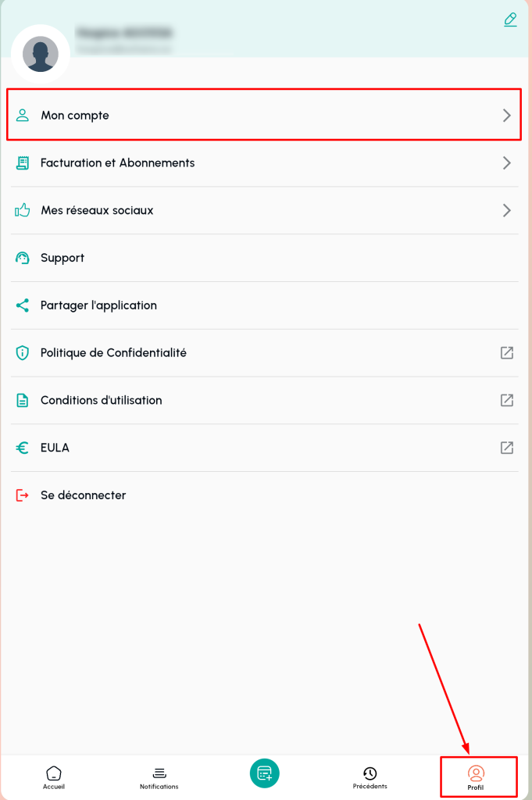Click the euro EULA icon

click(x=23, y=448)
